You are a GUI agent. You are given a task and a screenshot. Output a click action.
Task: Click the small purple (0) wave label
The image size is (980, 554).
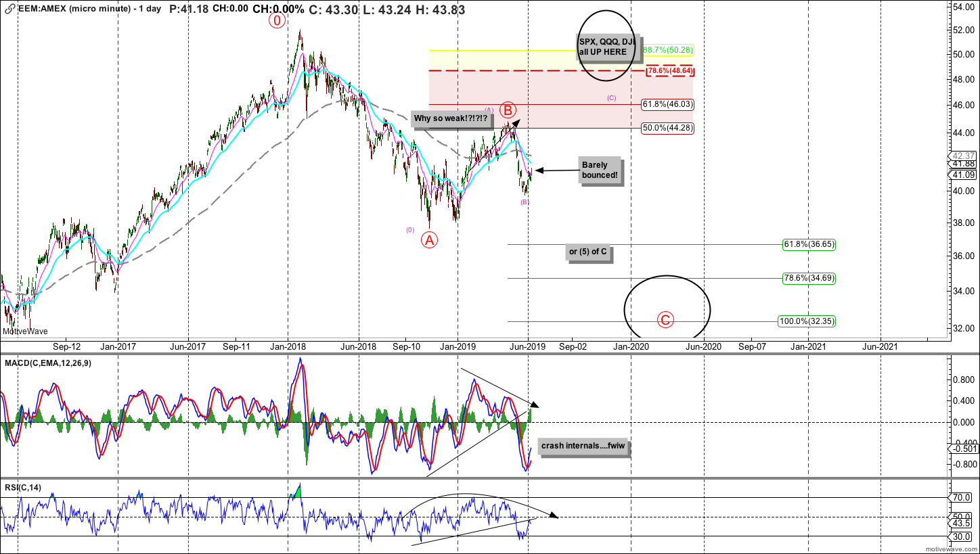tap(410, 230)
